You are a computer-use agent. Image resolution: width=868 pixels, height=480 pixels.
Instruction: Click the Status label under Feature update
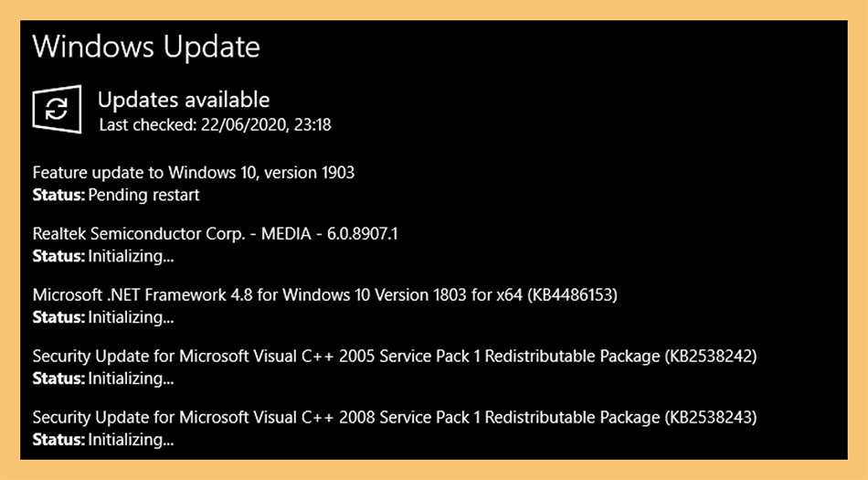(58, 195)
